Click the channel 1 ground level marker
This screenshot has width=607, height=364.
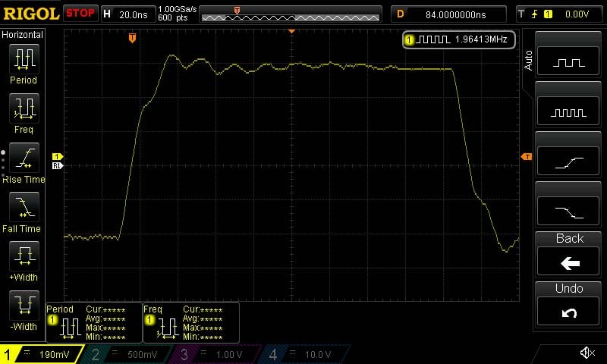point(58,157)
